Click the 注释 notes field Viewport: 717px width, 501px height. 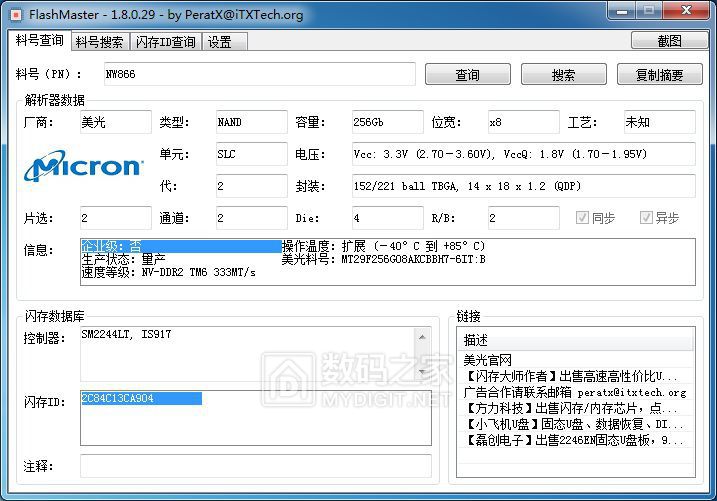click(x=256, y=466)
